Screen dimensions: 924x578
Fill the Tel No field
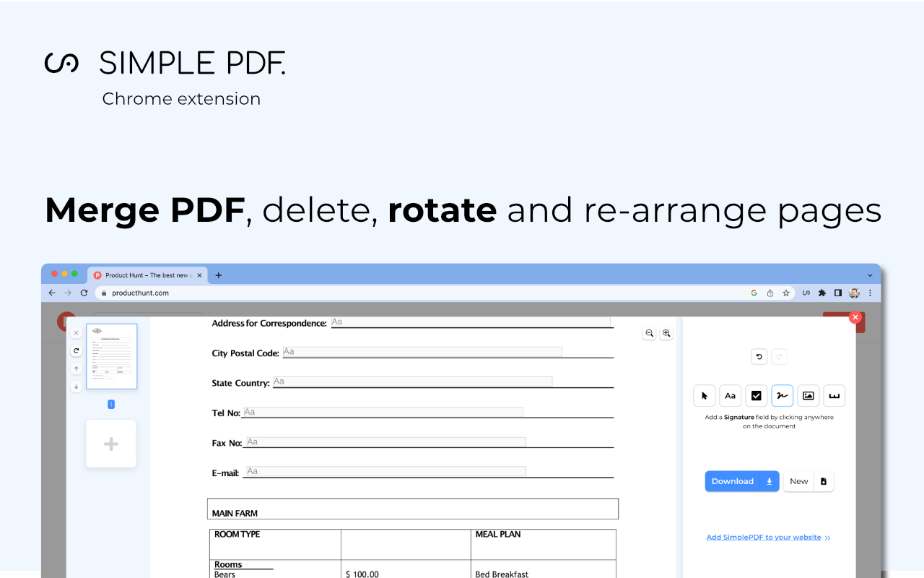point(383,412)
